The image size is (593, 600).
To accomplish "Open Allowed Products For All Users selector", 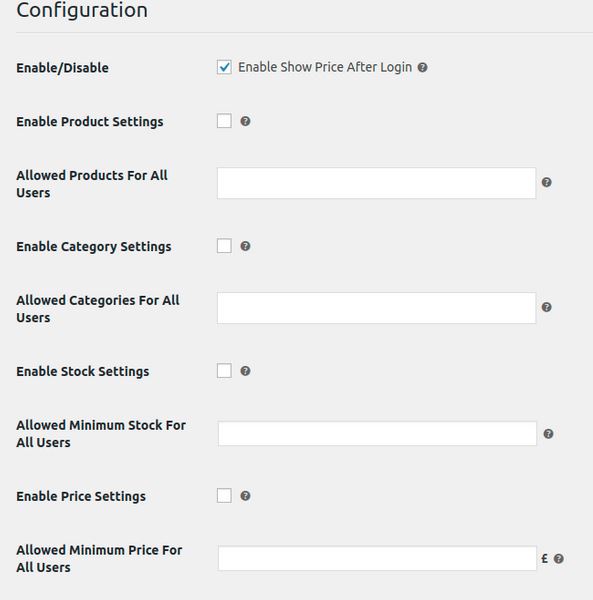I will 376,183.
